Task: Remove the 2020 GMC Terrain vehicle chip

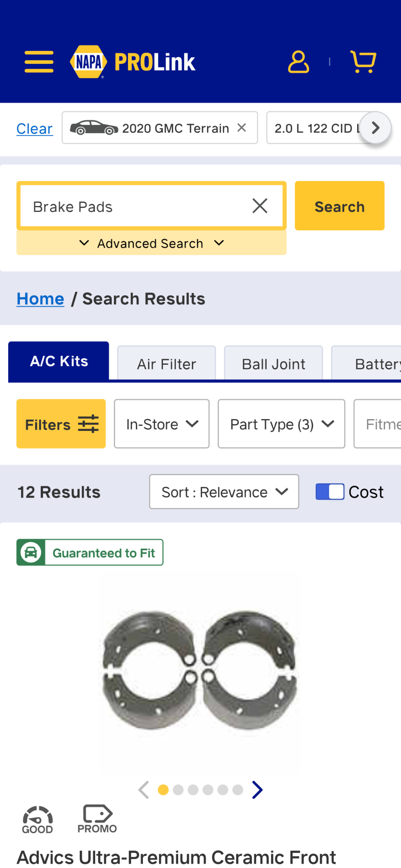Action: pos(242,128)
